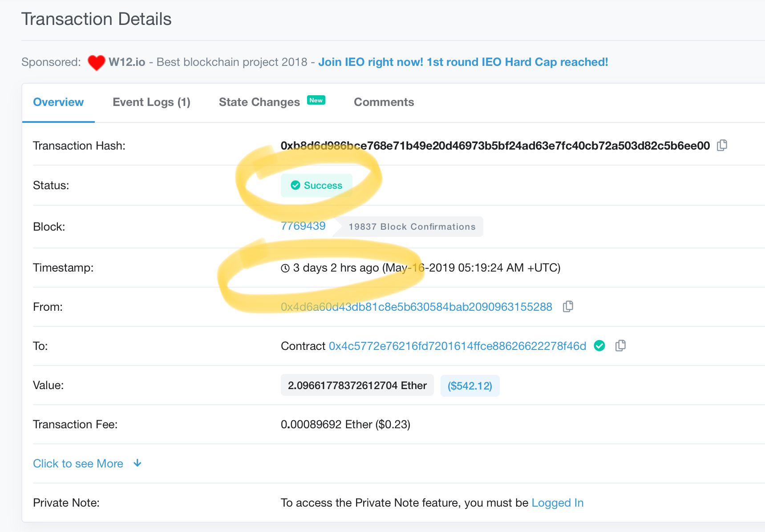765x532 pixels.
Task: Open the State Changes tab
Action: (x=259, y=102)
